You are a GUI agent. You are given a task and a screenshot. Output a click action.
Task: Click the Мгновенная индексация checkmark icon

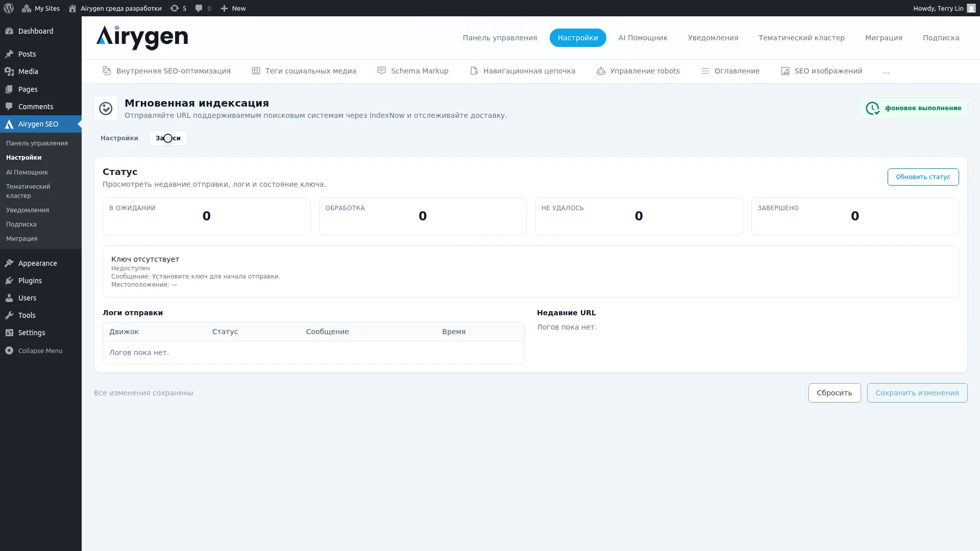(x=106, y=108)
